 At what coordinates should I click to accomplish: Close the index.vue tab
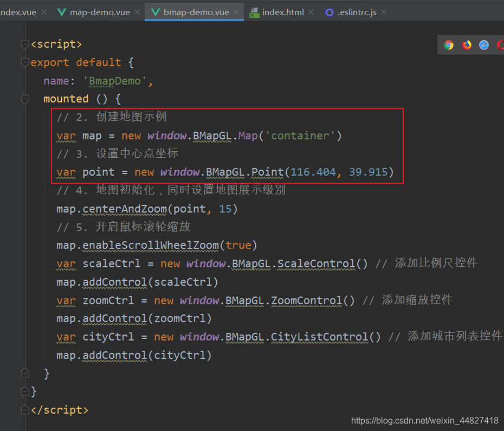[x=44, y=12]
